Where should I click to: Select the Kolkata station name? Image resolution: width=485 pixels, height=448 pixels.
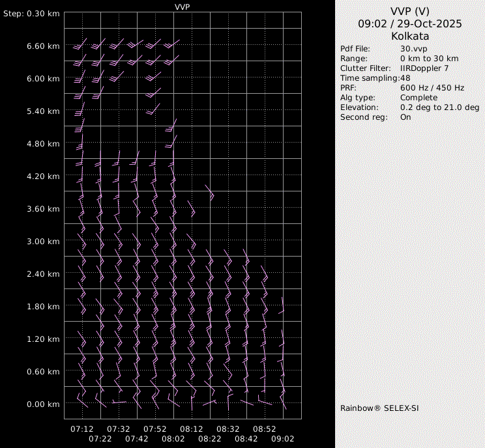pyautogui.click(x=410, y=36)
